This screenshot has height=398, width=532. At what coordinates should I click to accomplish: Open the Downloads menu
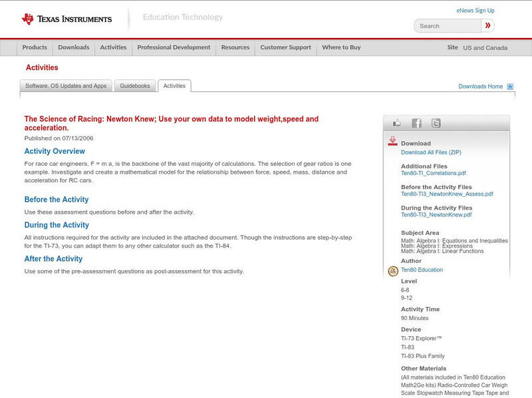point(74,47)
